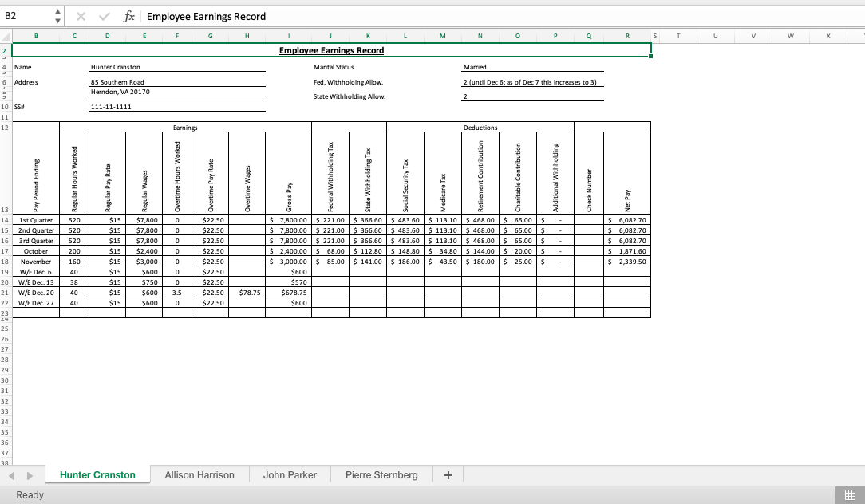Click the address cell 85 Southern Road
This screenshot has width=865, height=504.
point(177,81)
